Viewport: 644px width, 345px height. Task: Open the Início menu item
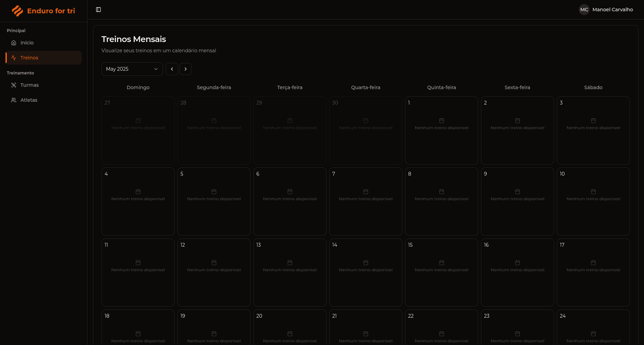(43, 43)
